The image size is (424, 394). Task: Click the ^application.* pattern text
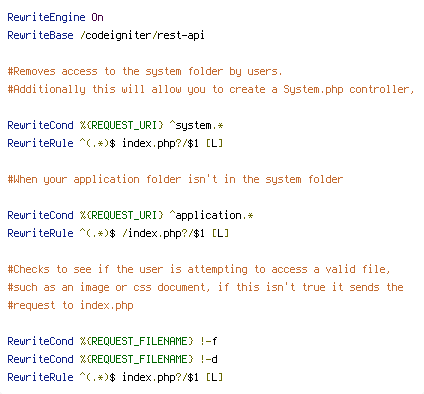[x=211, y=215]
